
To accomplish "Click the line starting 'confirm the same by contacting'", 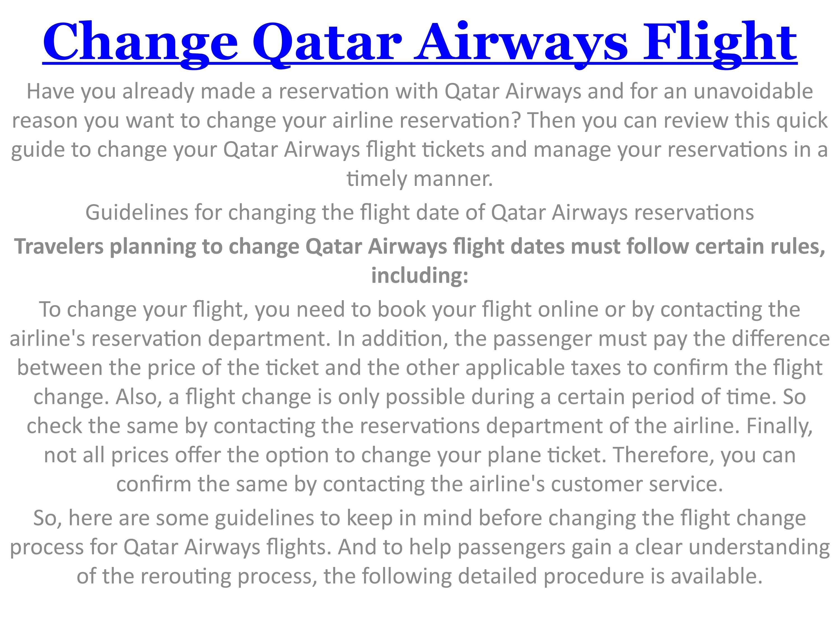I will [419, 484].
